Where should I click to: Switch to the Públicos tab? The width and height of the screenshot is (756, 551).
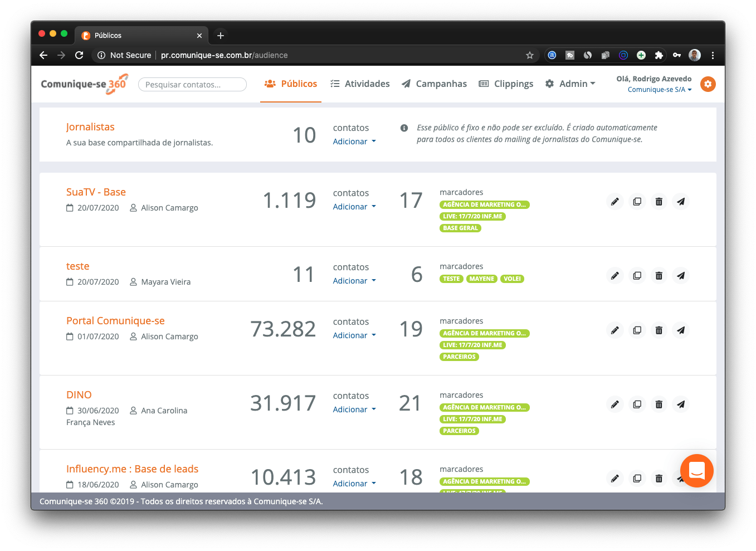[291, 84]
